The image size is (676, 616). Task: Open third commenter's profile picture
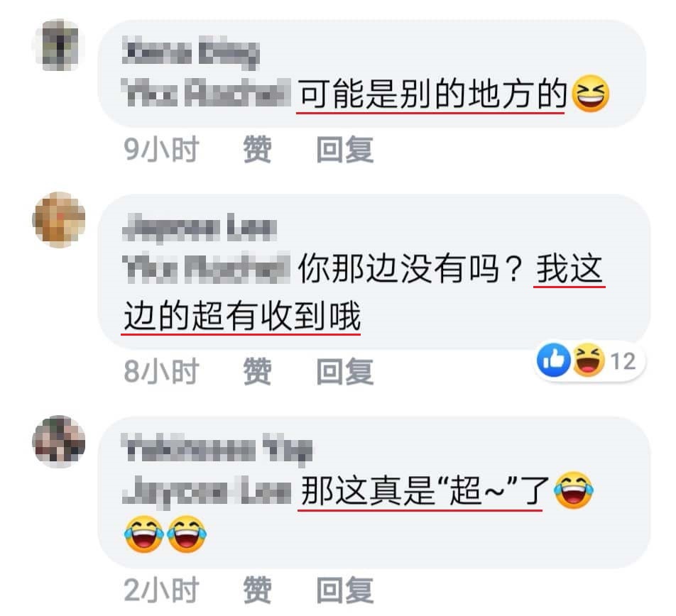[59, 441]
